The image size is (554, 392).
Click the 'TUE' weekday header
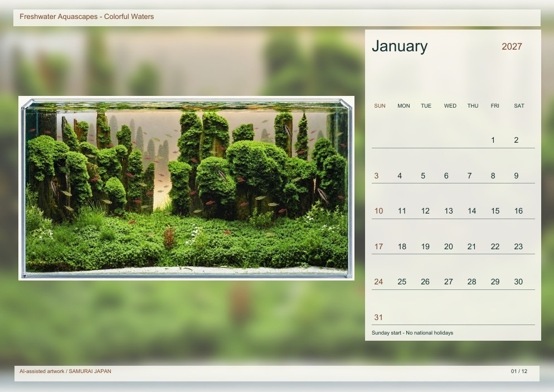click(x=426, y=106)
